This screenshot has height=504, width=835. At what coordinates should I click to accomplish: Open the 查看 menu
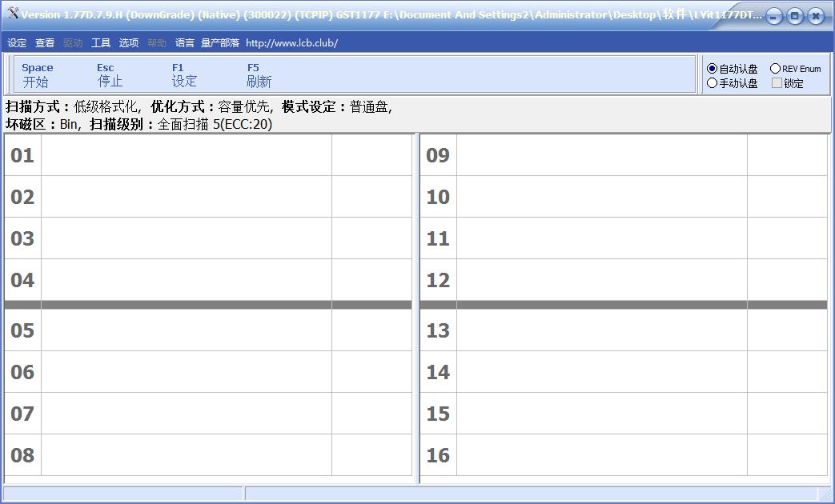[x=45, y=43]
